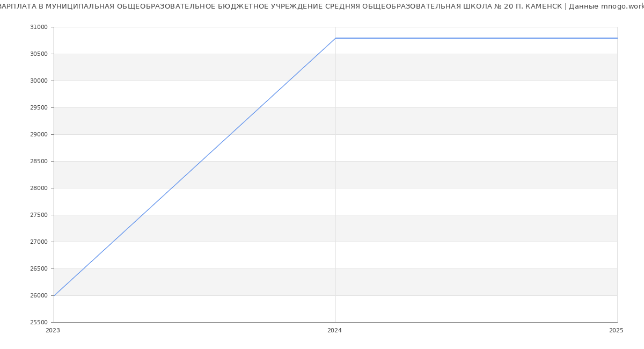The width and height of the screenshot is (644, 349).
Task: Click the chart title mentioning ШКОЛА № 20
Action: [x=279, y=6]
